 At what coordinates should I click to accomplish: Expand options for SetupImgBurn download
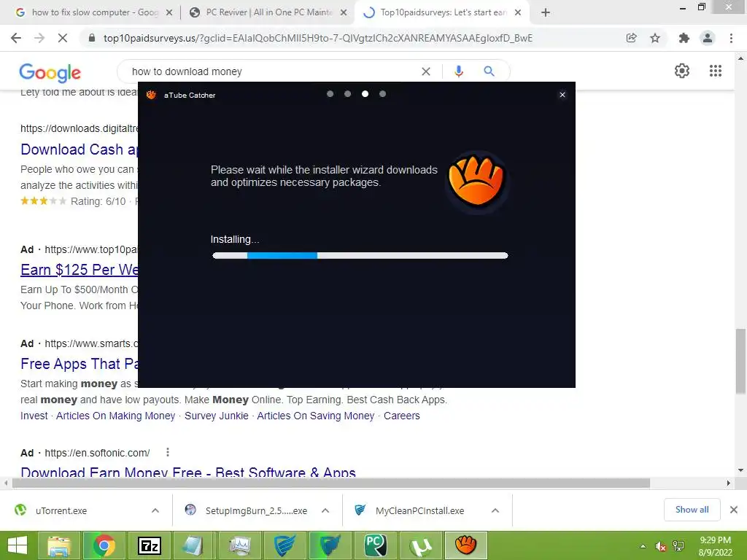(325, 510)
